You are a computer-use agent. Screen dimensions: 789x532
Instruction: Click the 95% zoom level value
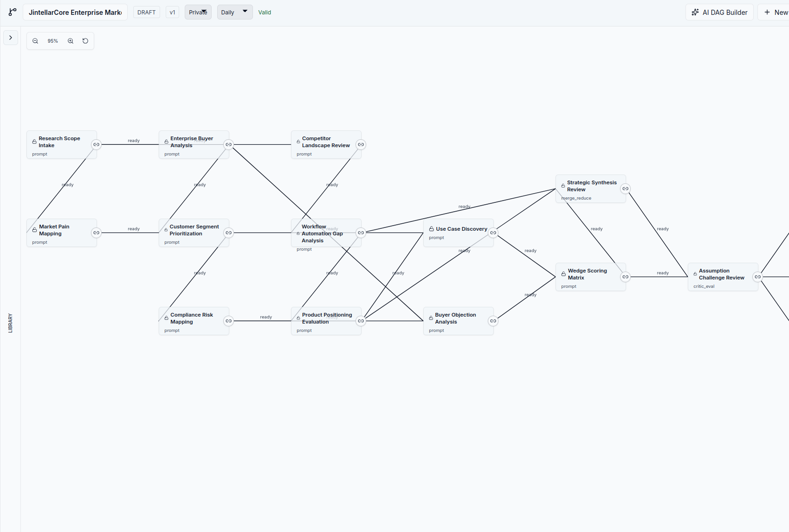53,41
